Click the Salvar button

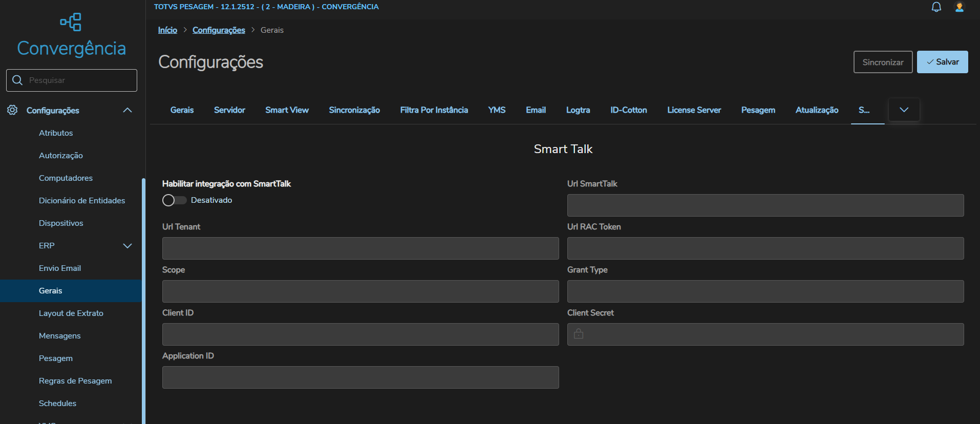[x=942, y=62]
